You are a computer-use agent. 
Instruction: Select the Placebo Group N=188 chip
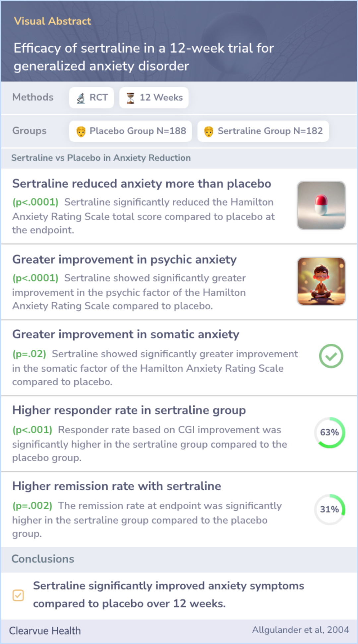click(131, 131)
